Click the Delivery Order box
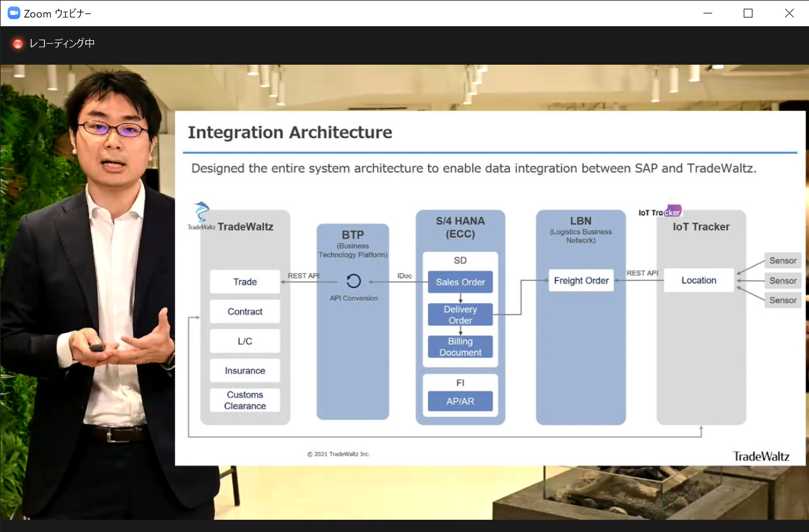Image resolution: width=809 pixels, height=532 pixels. 460,315
